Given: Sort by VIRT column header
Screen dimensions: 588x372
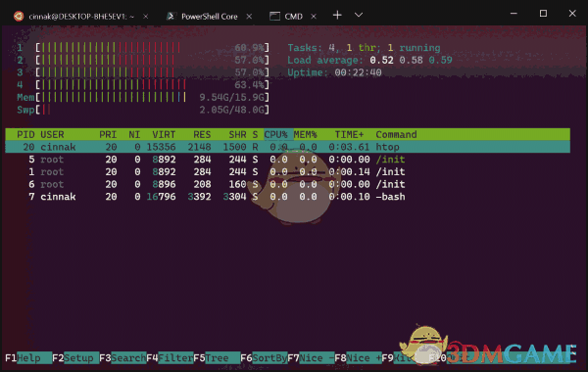Looking at the screenshot, I should tap(164, 134).
